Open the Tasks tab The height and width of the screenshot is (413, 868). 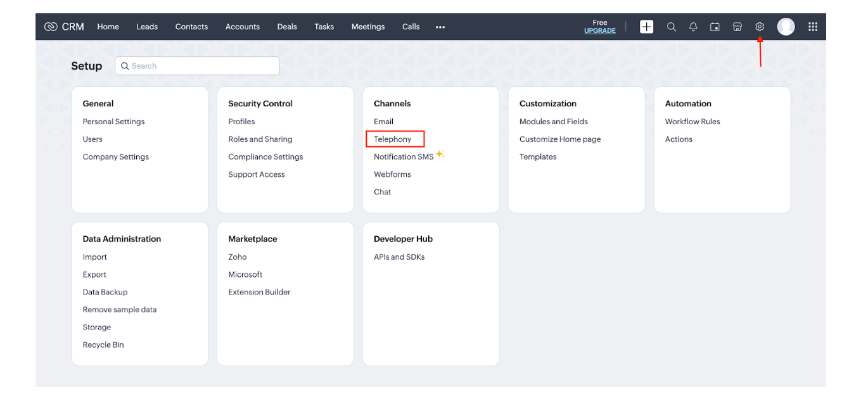pos(324,27)
